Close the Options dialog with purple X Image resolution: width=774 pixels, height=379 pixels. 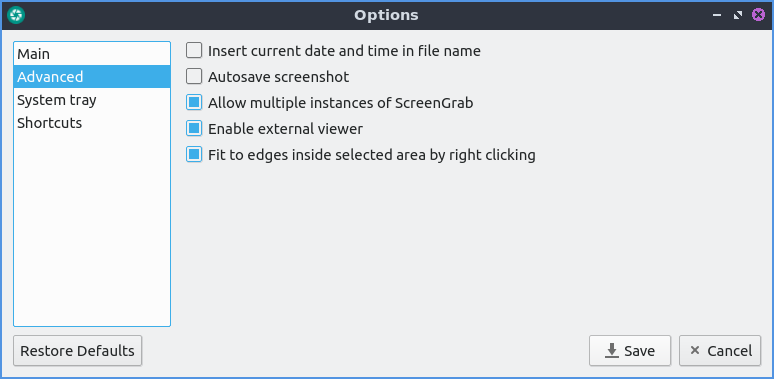click(758, 15)
